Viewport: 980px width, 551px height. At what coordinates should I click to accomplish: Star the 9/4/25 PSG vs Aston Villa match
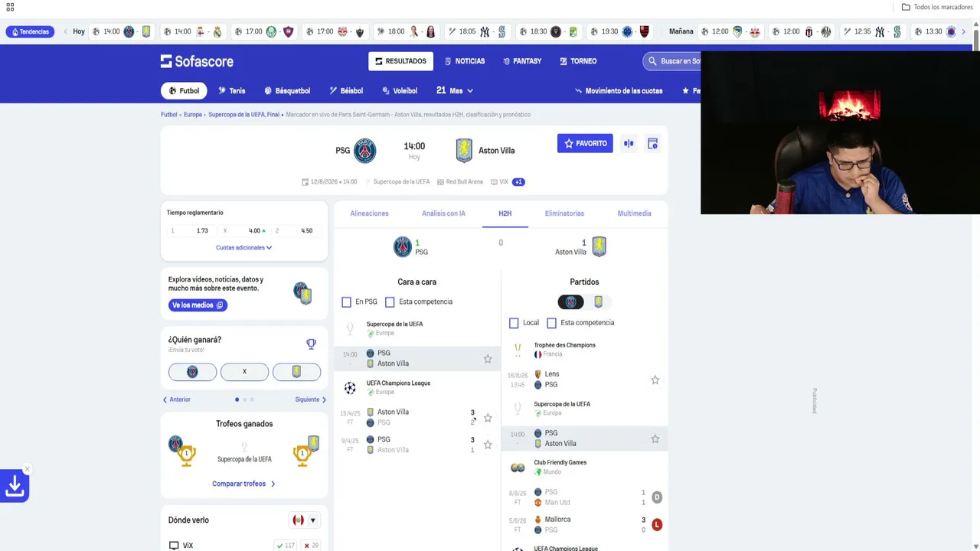click(x=488, y=445)
